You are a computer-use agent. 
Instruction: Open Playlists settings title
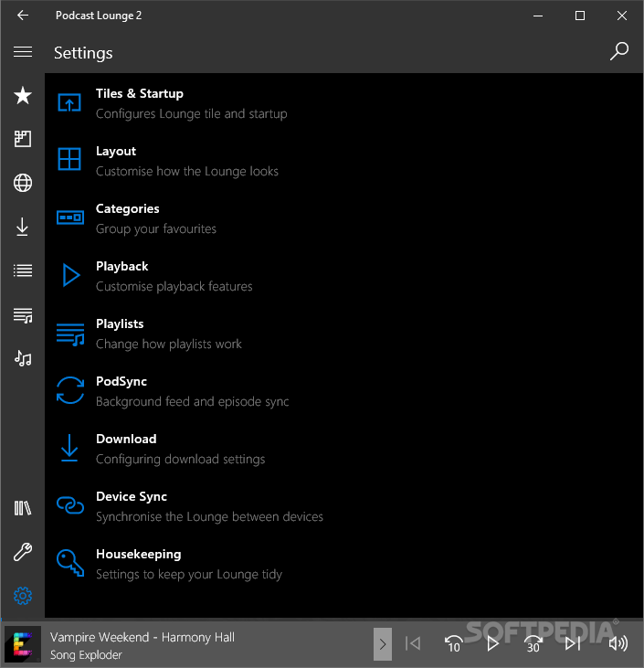(x=120, y=323)
